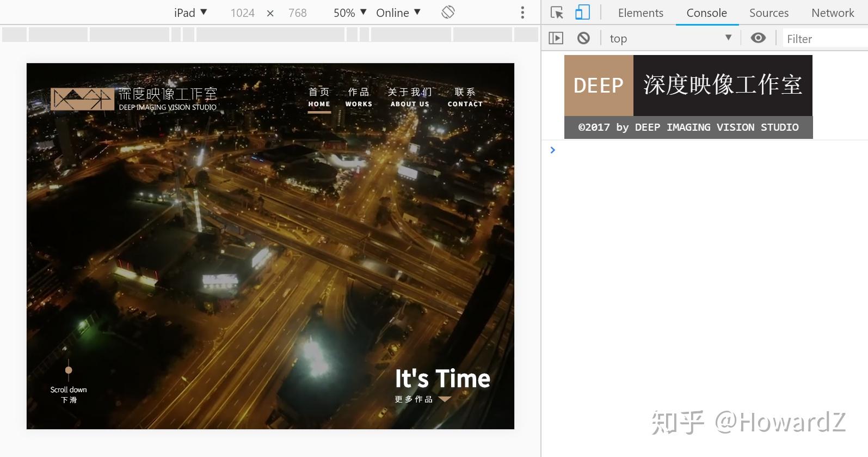Open the device toolbar three-dot menu
This screenshot has width=868, height=457.
(522, 13)
